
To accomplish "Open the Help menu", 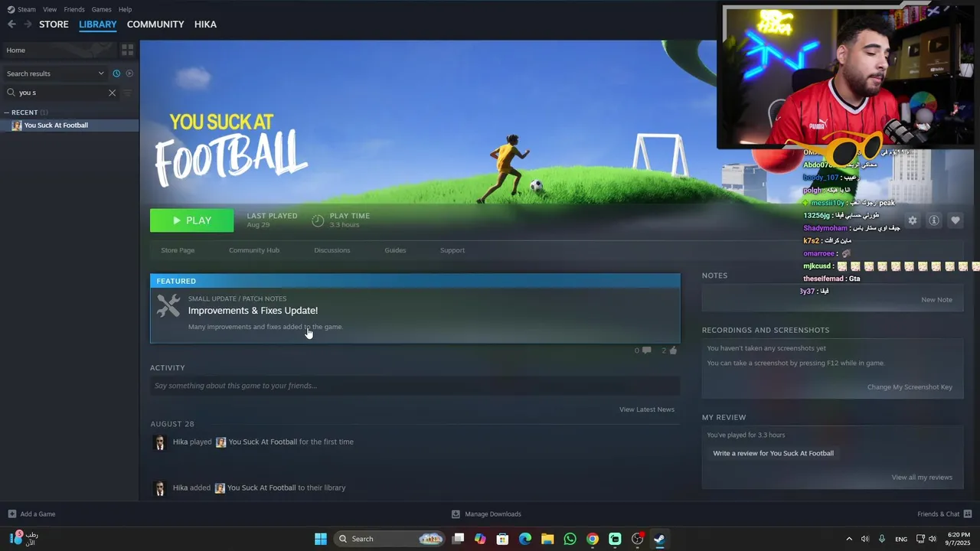I will coord(125,9).
